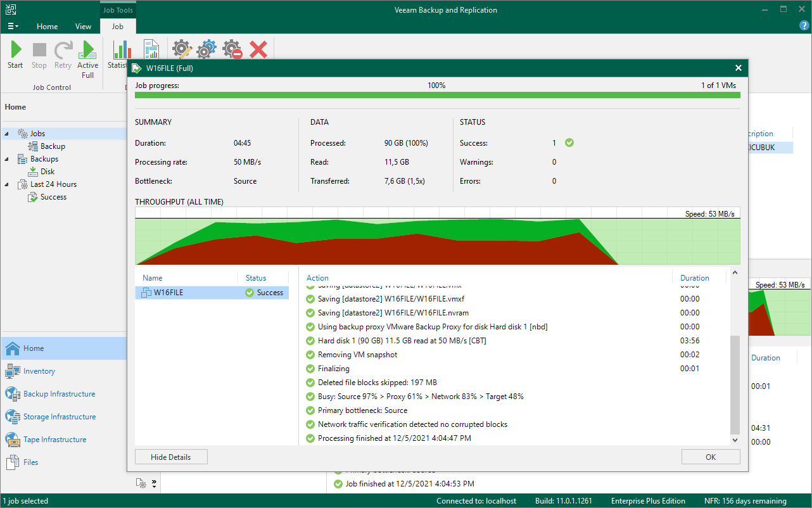Click the Hide Details button
The height and width of the screenshot is (508, 812).
coord(170,457)
